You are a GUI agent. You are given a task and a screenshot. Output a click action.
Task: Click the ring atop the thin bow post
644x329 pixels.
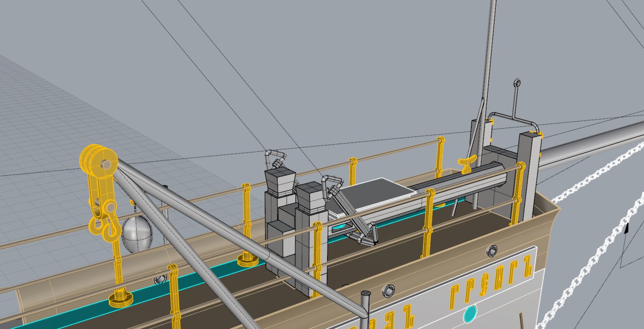517,83
